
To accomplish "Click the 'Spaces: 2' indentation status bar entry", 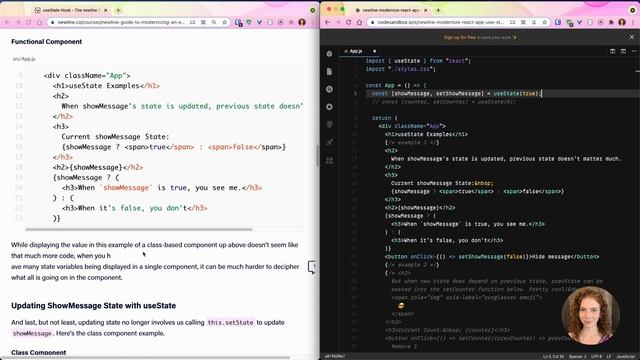I will 577,357.
